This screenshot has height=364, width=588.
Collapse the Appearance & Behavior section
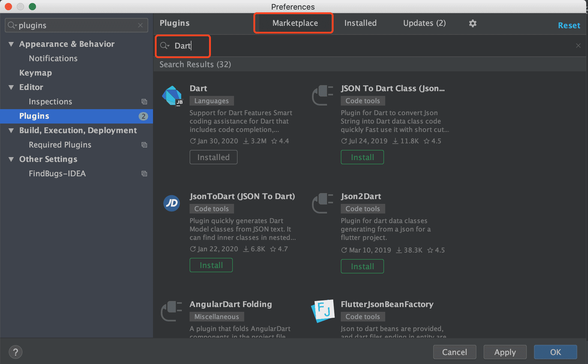click(x=11, y=44)
